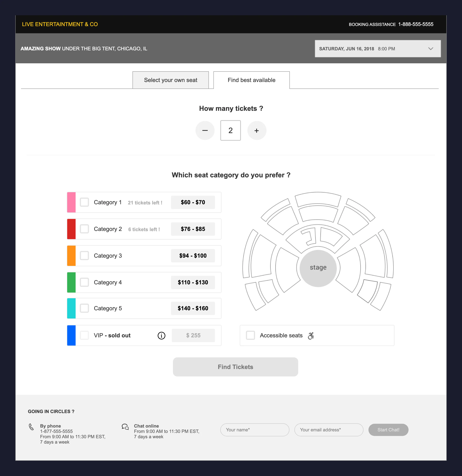Click the $94 - $100 price label
This screenshot has height=476, width=462.
[x=193, y=256]
